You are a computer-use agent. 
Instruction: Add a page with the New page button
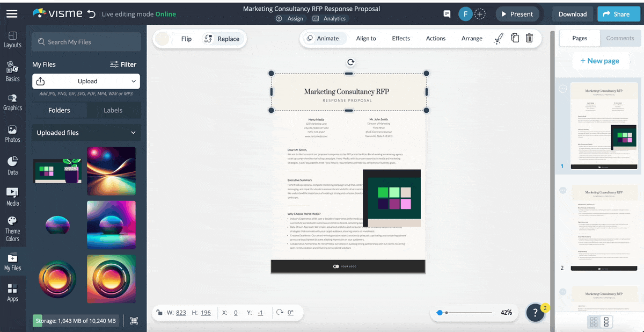[601, 61]
